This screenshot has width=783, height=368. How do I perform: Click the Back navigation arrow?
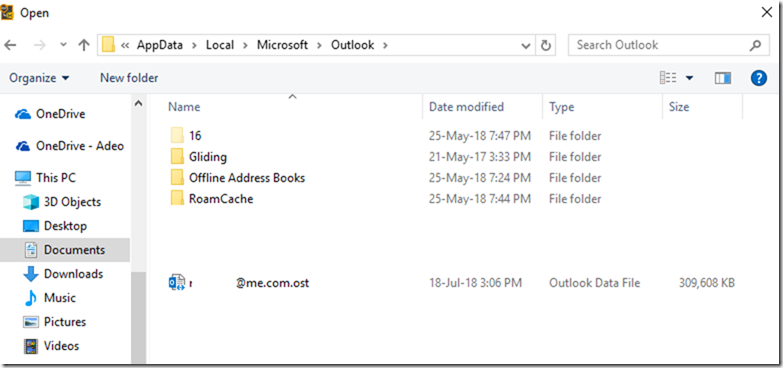[10, 45]
